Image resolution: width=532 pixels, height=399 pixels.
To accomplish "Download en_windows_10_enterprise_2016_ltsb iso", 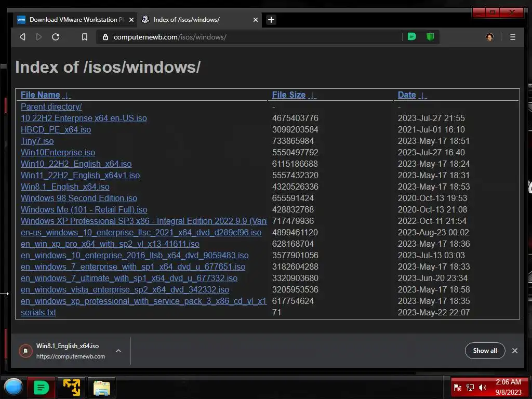I will [x=135, y=255].
